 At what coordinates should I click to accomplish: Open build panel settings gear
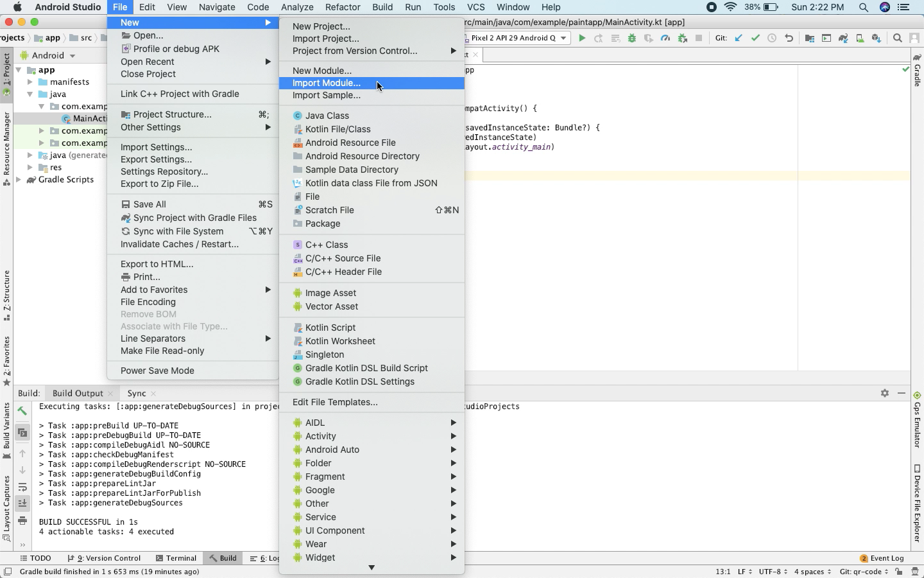pyautogui.click(x=885, y=393)
